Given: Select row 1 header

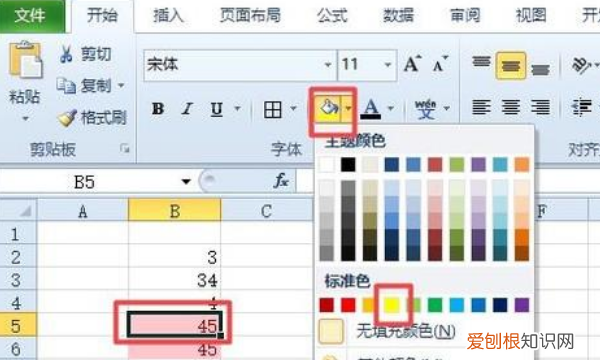Looking at the screenshot, I should pyautogui.click(x=18, y=234).
